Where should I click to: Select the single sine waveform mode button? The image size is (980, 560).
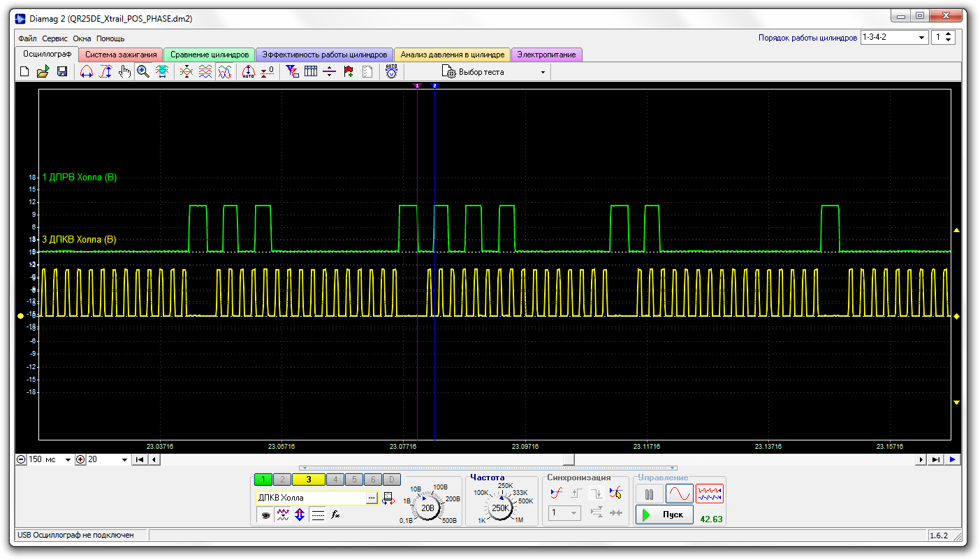(x=679, y=494)
